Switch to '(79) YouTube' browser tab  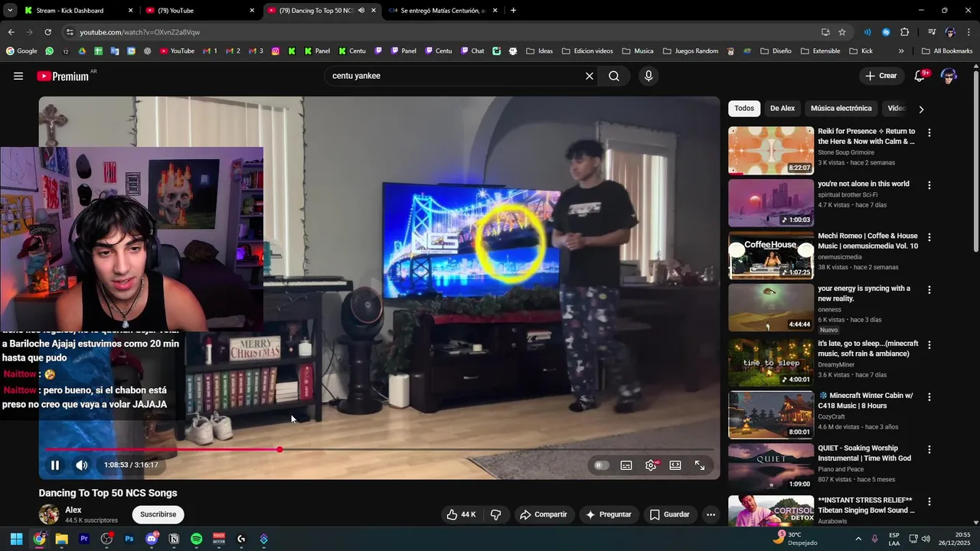pos(198,11)
